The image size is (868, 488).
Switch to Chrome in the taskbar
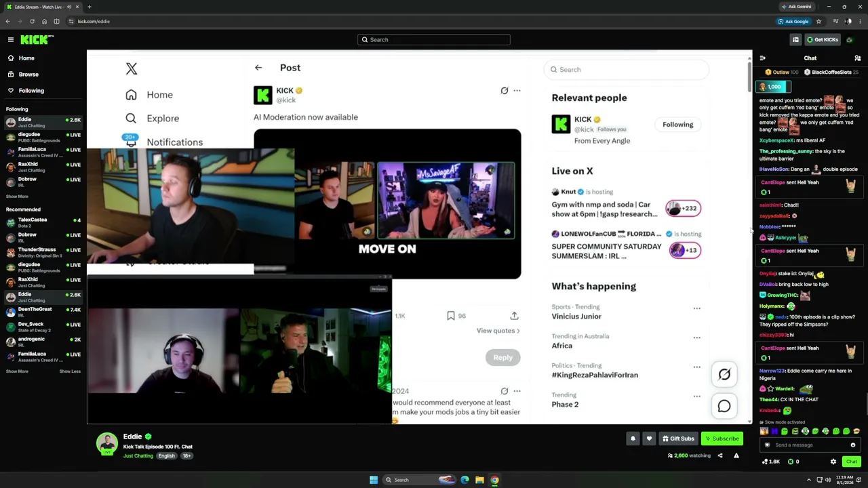[494, 480]
